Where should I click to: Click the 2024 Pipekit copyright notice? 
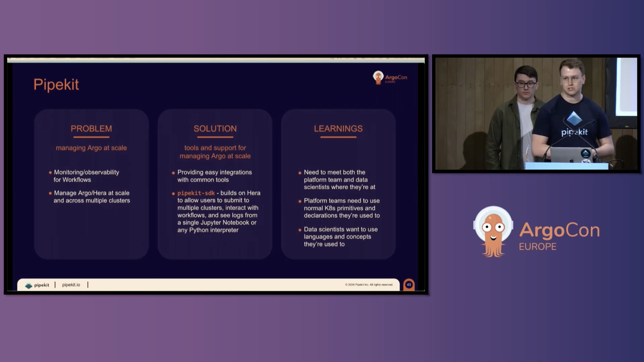click(369, 284)
